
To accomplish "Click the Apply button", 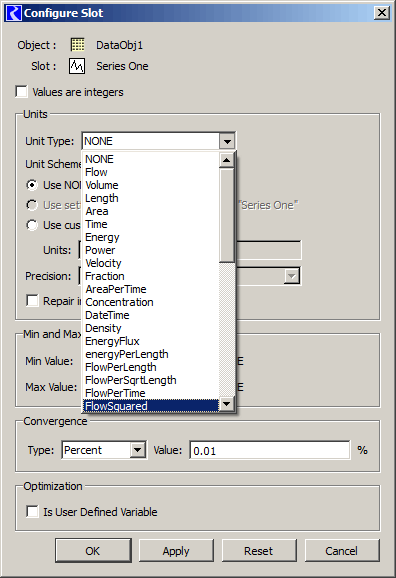I will 176,551.
